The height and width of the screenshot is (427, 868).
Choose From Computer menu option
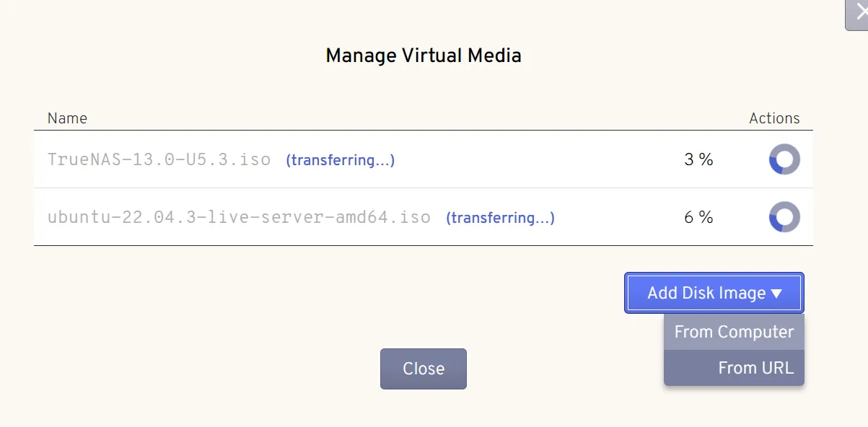coord(734,332)
